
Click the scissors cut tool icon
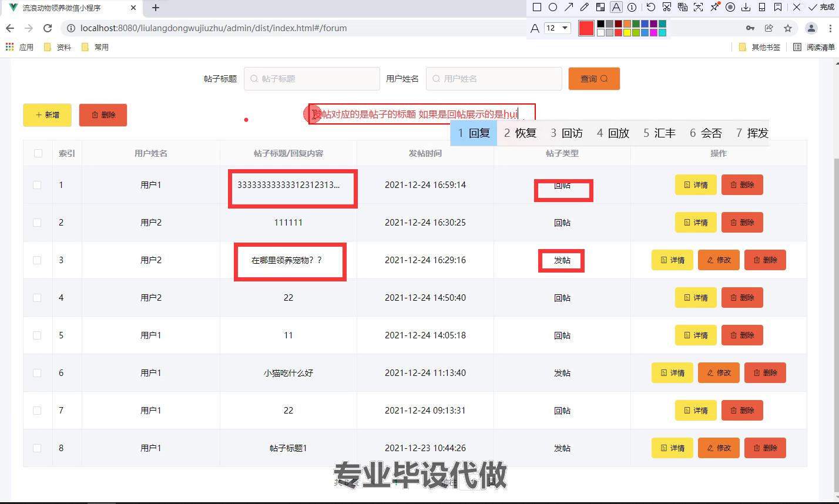(x=666, y=7)
